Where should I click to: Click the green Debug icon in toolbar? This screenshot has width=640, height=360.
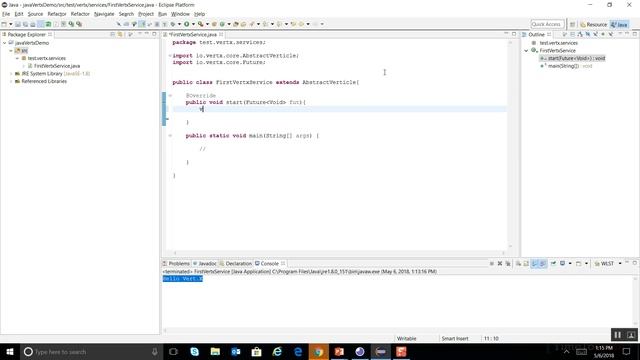[x=173, y=24]
